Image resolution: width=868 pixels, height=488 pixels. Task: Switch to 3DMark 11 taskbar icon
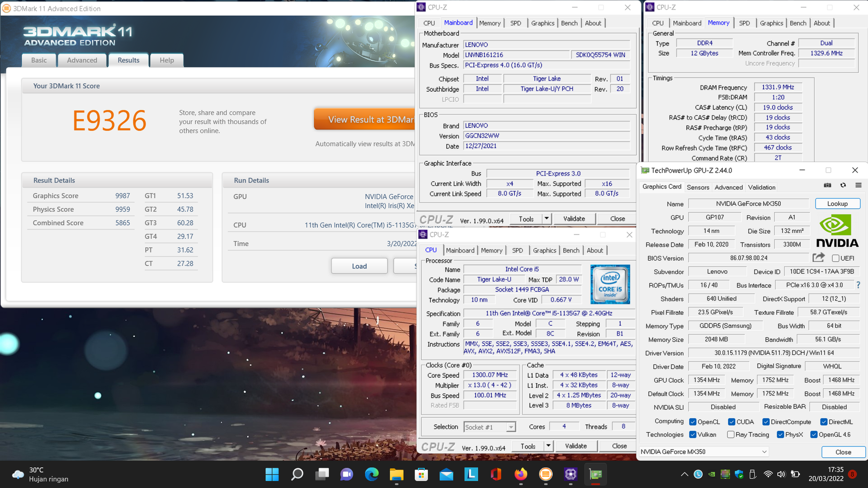click(x=546, y=474)
